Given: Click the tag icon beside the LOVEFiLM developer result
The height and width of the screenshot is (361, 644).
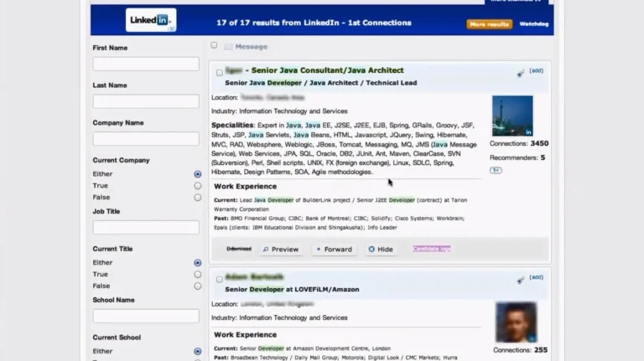Looking at the screenshot, I should [521, 281].
